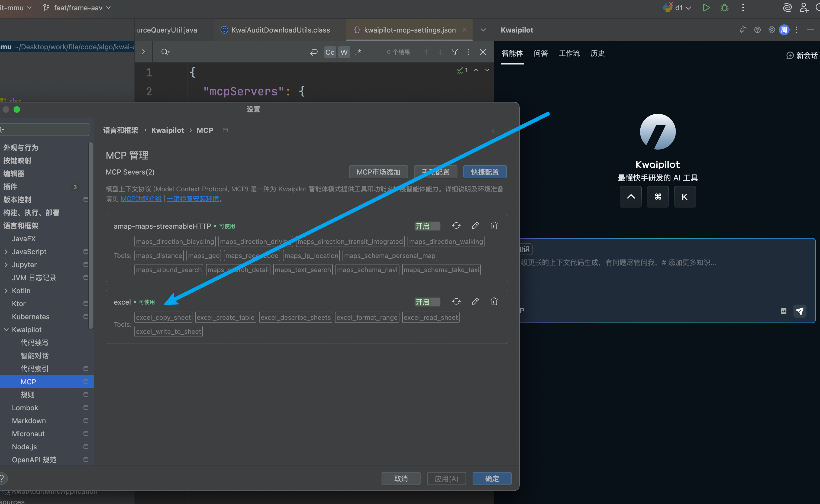Viewport: 820px width, 504px height.
Task: Toggle match case Cc option
Action: [x=330, y=52]
